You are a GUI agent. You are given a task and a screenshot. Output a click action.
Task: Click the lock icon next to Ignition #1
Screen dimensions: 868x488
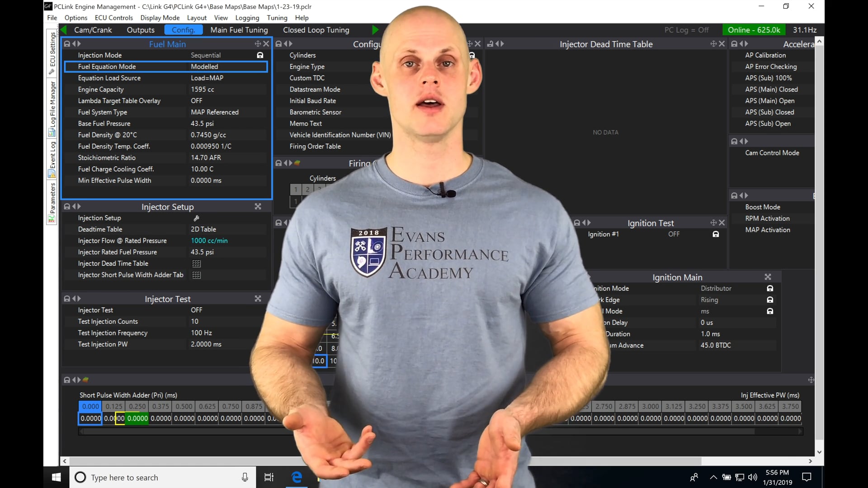(x=716, y=234)
